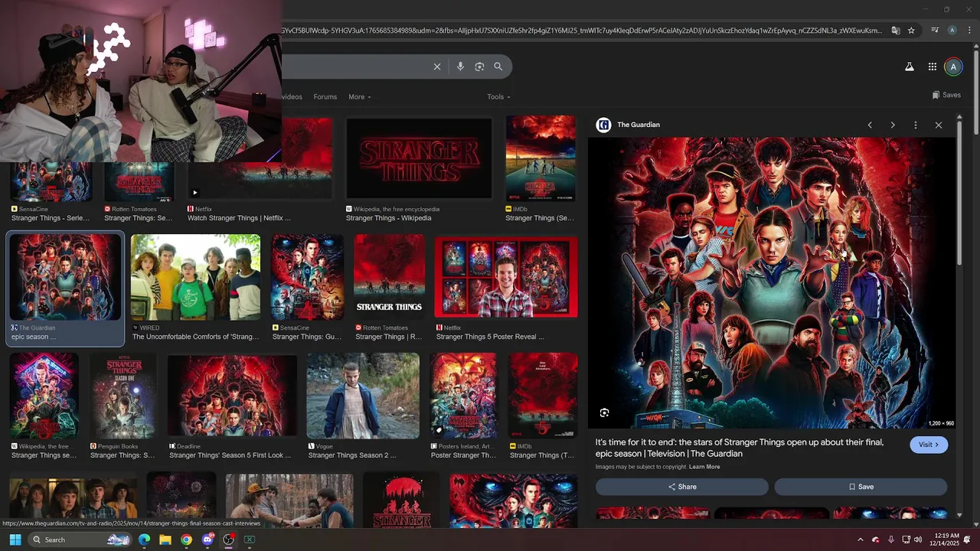Screen dimensions: 980x551
Task: Start voice search with microphone icon
Action: click(460, 67)
